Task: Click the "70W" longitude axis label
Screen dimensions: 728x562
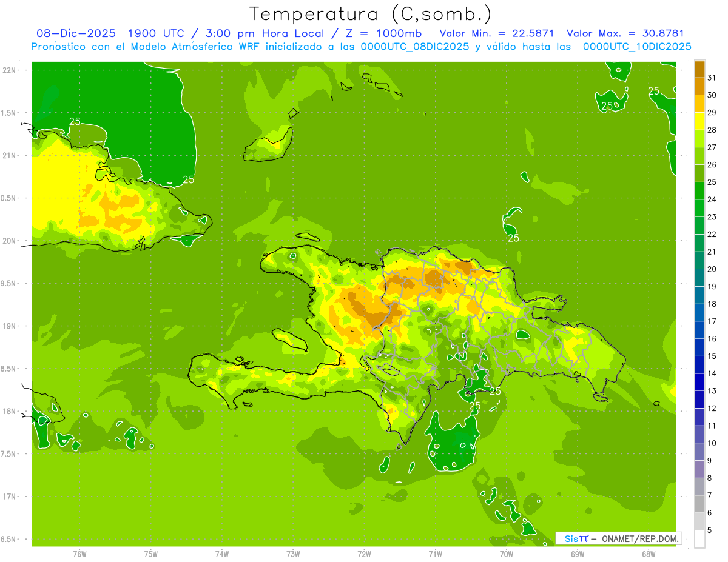Action: tap(507, 554)
